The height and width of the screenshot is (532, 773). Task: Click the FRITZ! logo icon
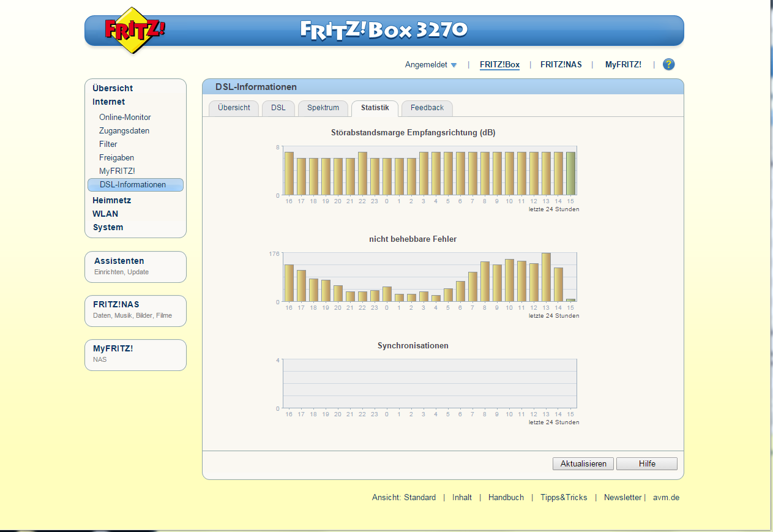[134, 30]
